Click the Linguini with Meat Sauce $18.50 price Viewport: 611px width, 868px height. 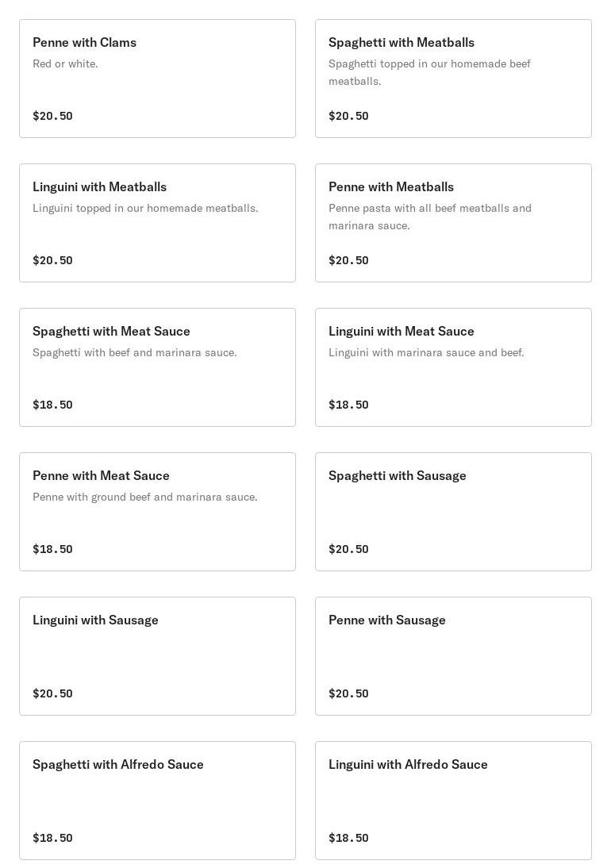tap(348, 405)
